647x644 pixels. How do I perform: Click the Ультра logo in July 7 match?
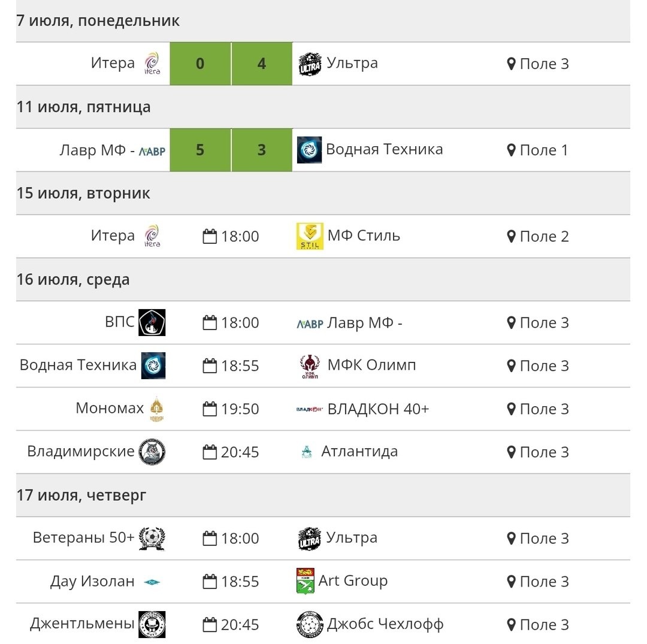pyautogui.click(x=310, y=64)
